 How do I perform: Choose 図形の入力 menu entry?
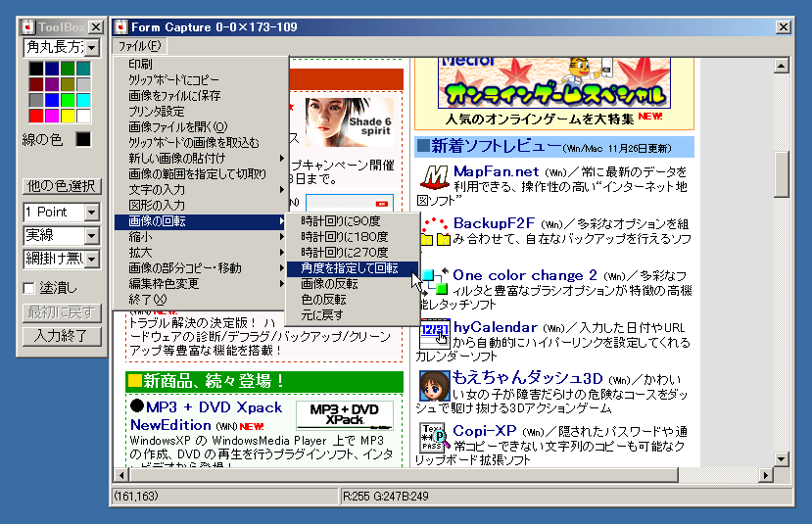click(201, 206)
